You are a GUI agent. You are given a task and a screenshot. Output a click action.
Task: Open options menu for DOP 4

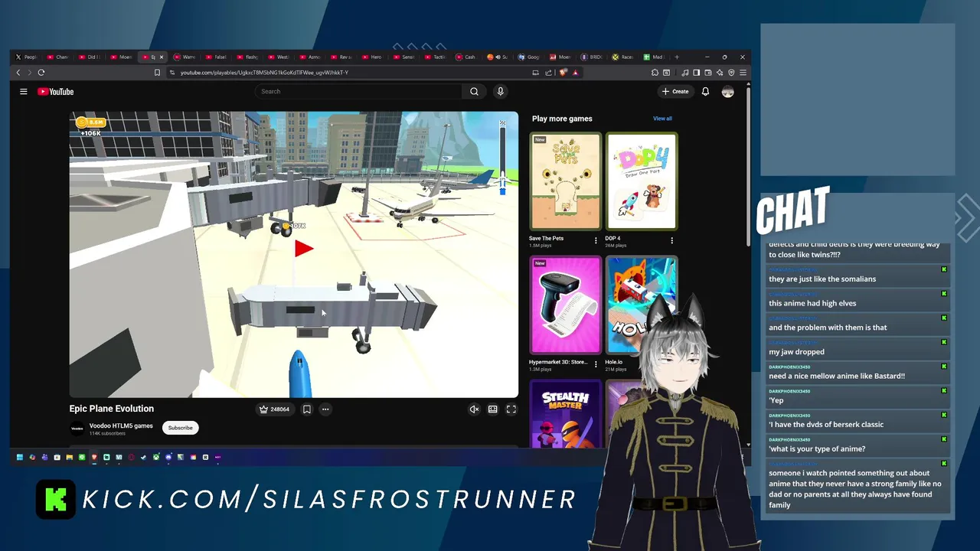(x=671, y=240)
